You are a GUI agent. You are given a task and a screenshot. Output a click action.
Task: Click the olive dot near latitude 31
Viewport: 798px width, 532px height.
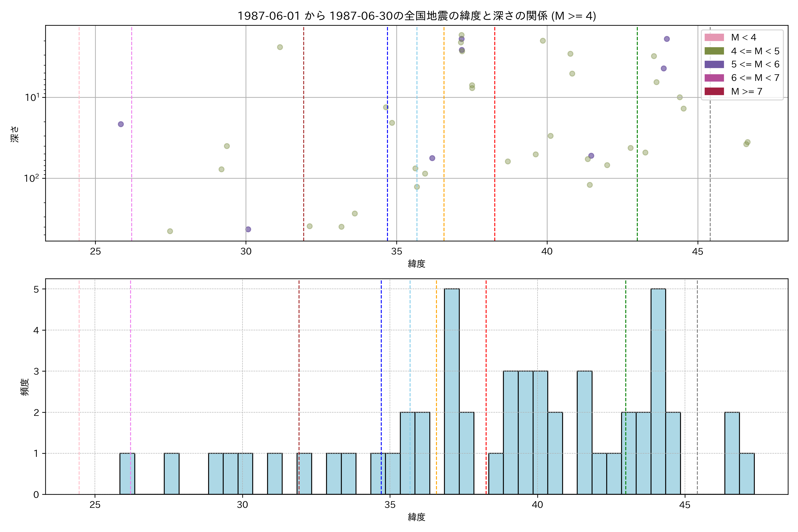[280, 47]
